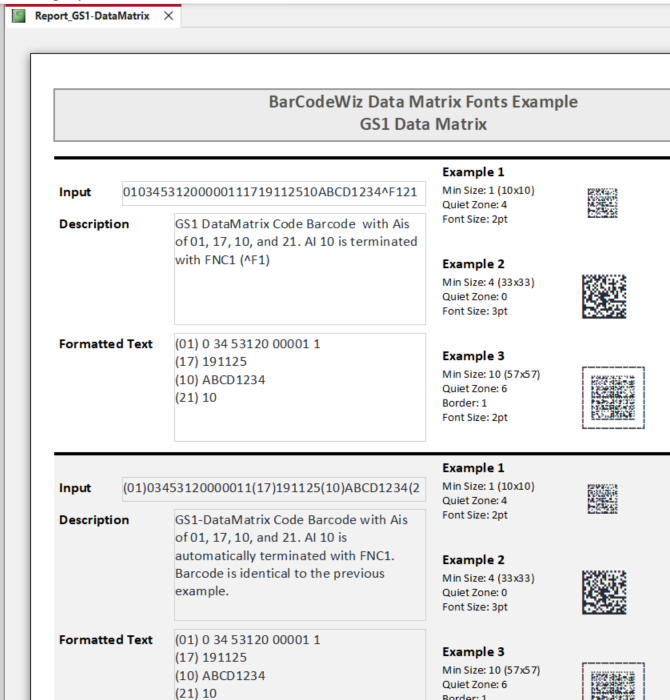This screenshot has height=700, width=670.
Task: Click 'Font Size: 3pt' in first record
Action: (x=475, y=311)
